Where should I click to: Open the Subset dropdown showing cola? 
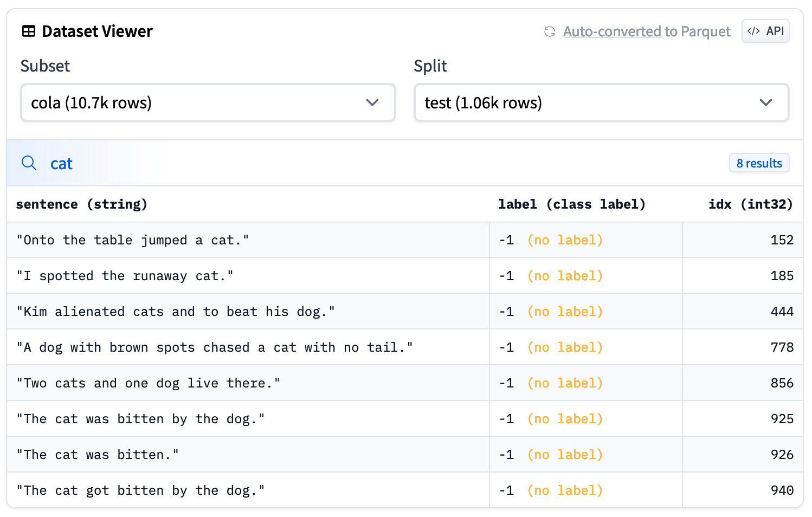(x=208, y=102)
